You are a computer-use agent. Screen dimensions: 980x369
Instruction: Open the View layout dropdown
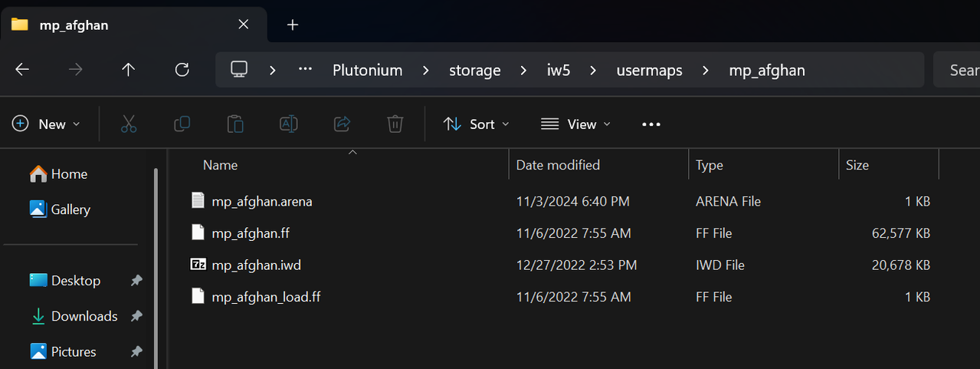point(576,124)
